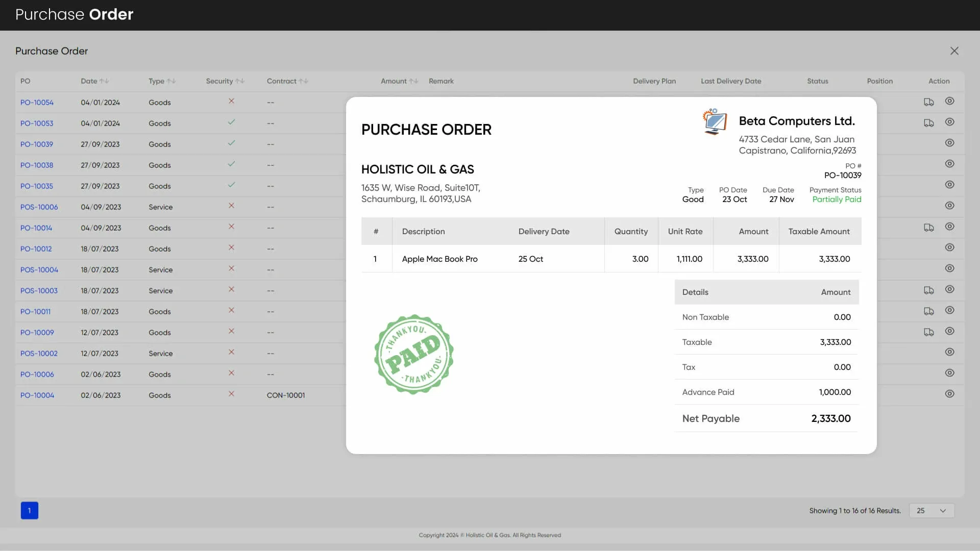Click the delivery truck icon for POS-10003
980x551 pixels.
coord(928,290)
